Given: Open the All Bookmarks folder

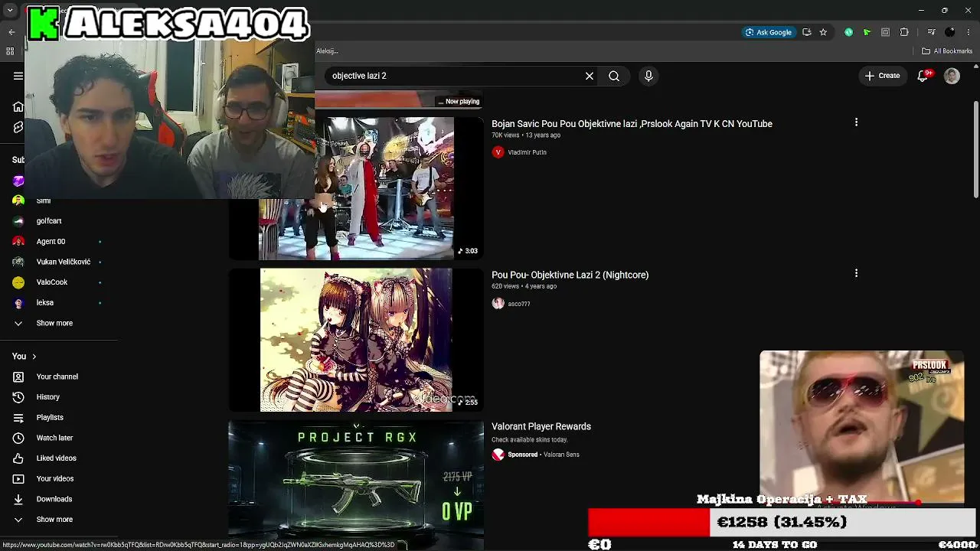Looking at the screenshot, I should pyautogui.click(x=947, y=51).
